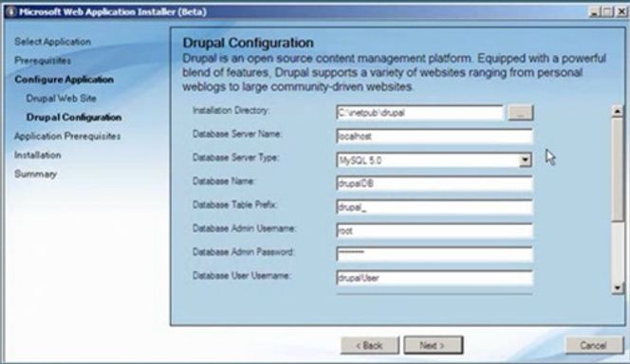Close the Web Application Installer window
This screenshot has width=630, height=364.
point(621,12)
